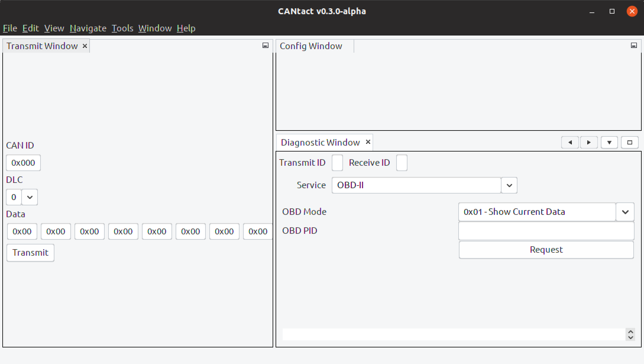Click the first Data byte field
Viewport: 644px width, 364px height.
(22, 231)
